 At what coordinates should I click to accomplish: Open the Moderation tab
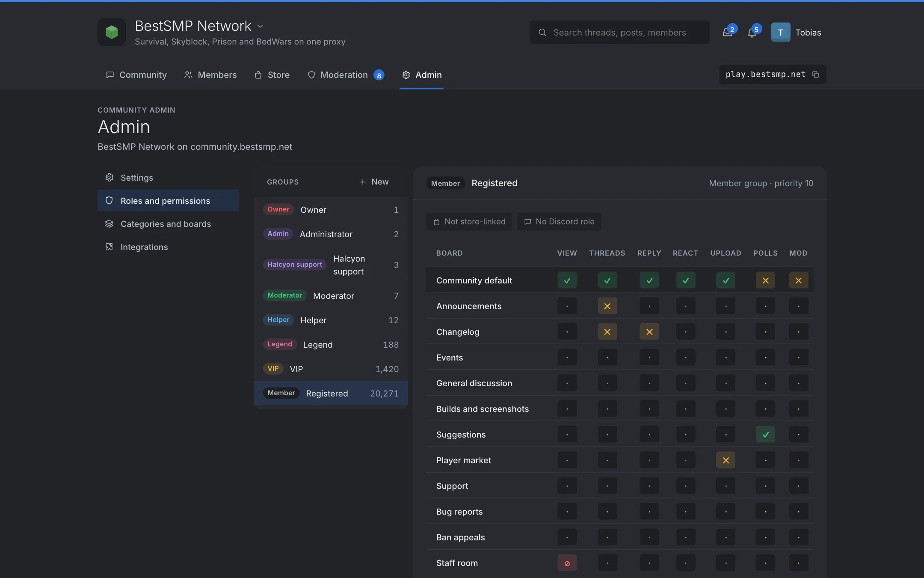coord(346,75)
